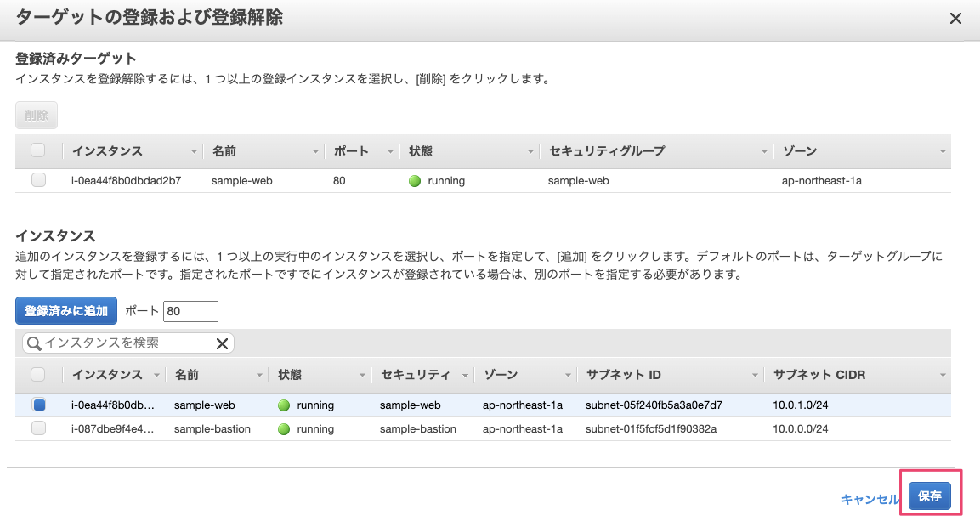Select the registered sample-web target checkbox
Screen dimensions: 980x527
click(x=38, y=180)
